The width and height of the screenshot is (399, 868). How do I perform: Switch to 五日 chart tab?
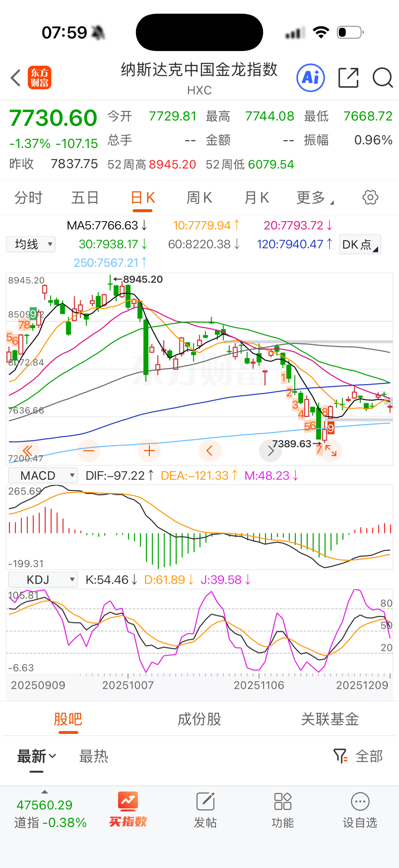click(x=85, y=197)
